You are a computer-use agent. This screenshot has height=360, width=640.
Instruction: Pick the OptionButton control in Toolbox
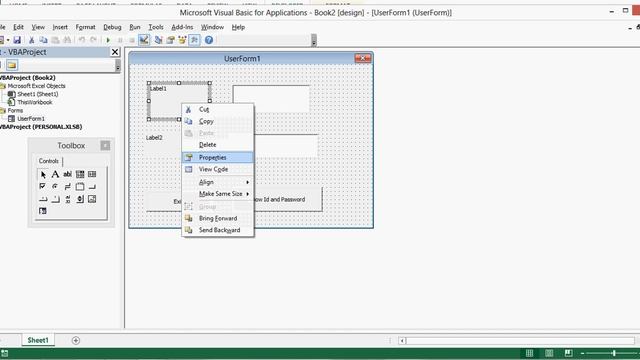[x=55, y=187]
